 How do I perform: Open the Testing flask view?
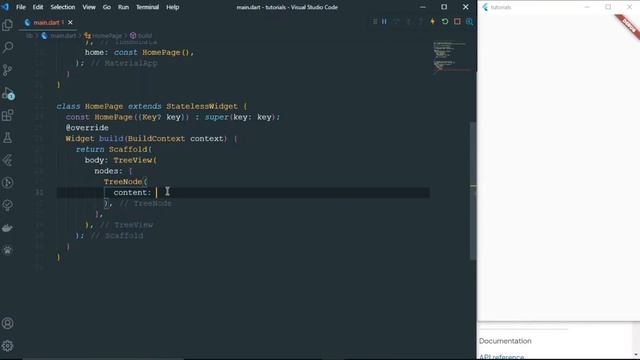[7, 138]
